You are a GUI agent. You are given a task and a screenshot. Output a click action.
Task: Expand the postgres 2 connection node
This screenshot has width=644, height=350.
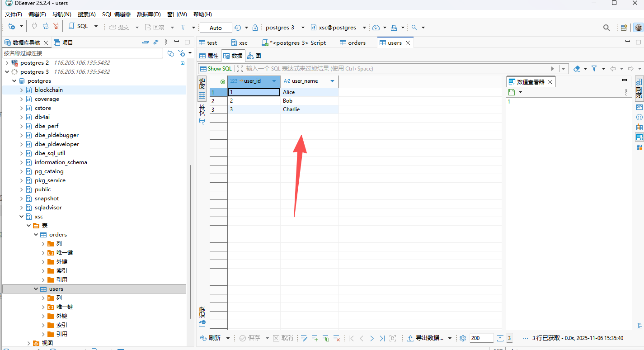[x=7, y=63]
